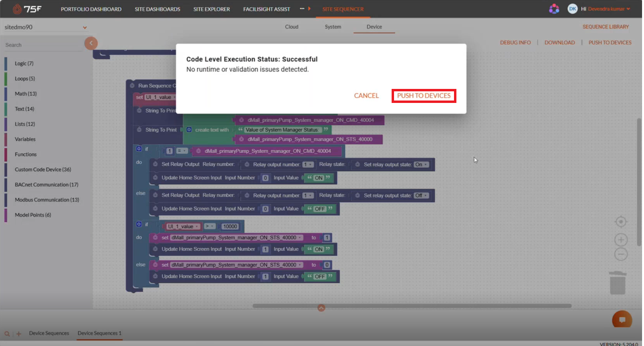Image resolution: width=644 pixels, height=346 pixels.
Task: Open Facilisight Assist
Action: coord(267,9)
